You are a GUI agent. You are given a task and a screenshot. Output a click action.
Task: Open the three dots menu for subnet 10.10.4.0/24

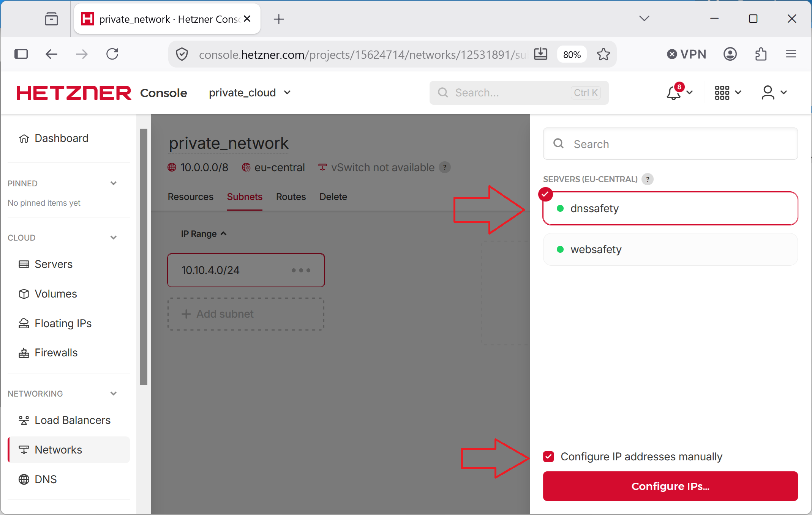coord(301,270)
